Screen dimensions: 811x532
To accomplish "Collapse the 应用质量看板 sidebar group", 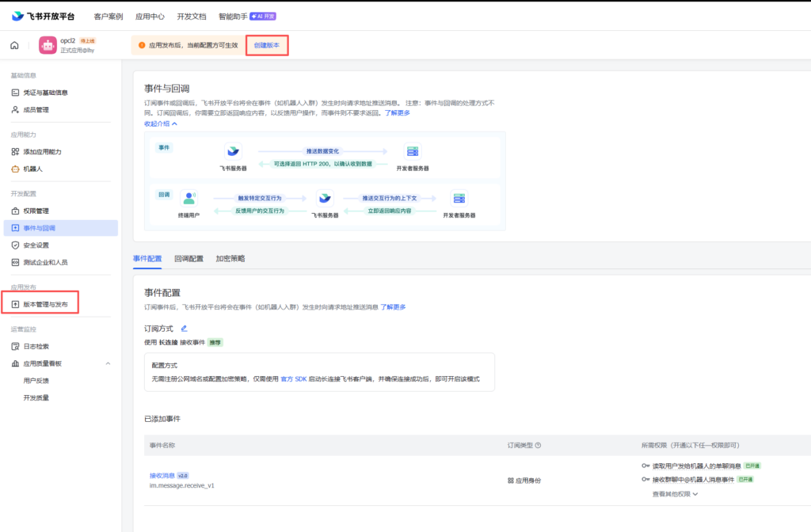I will [x=108, y=363].
